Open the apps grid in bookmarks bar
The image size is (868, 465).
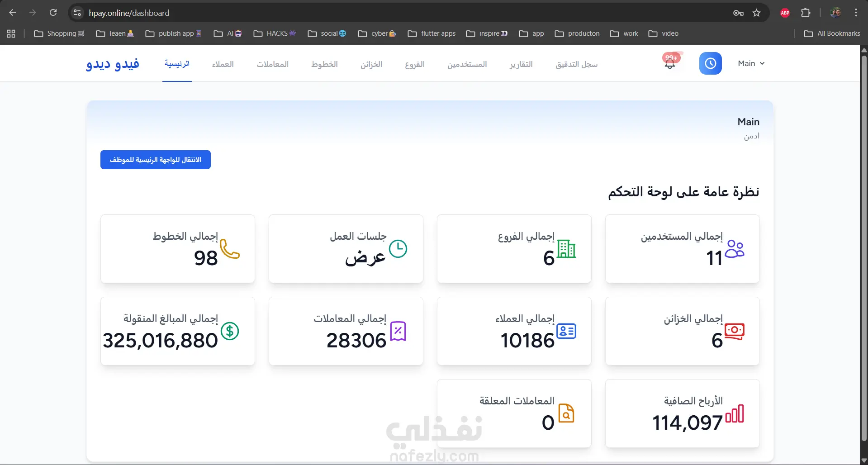[x=11, y=33]
